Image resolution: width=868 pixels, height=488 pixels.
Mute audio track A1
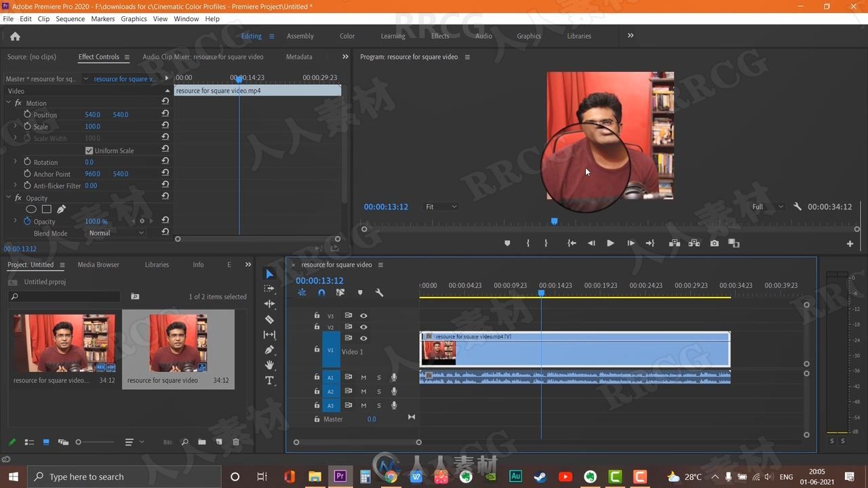coord(363,378)
